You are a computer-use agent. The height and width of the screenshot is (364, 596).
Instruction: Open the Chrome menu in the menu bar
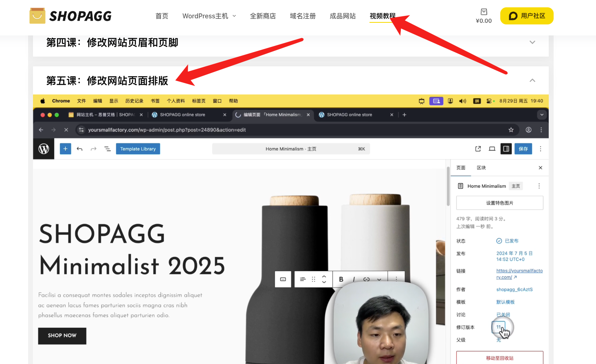[x=61, y=101]
